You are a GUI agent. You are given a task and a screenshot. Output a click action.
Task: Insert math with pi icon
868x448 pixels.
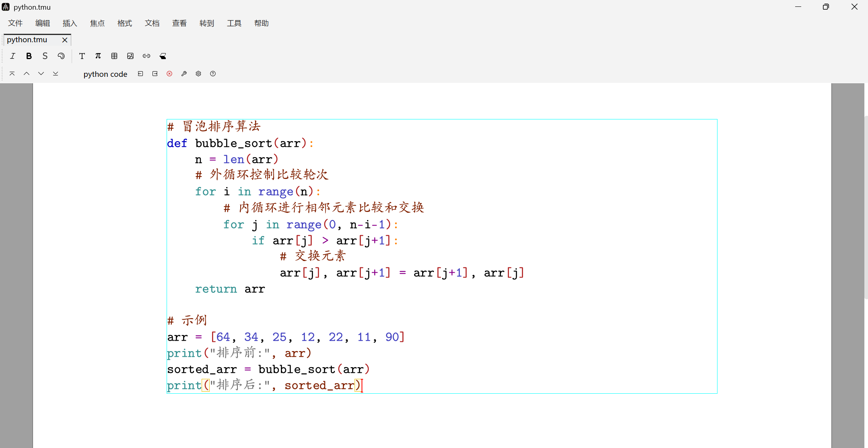(98, 56)
